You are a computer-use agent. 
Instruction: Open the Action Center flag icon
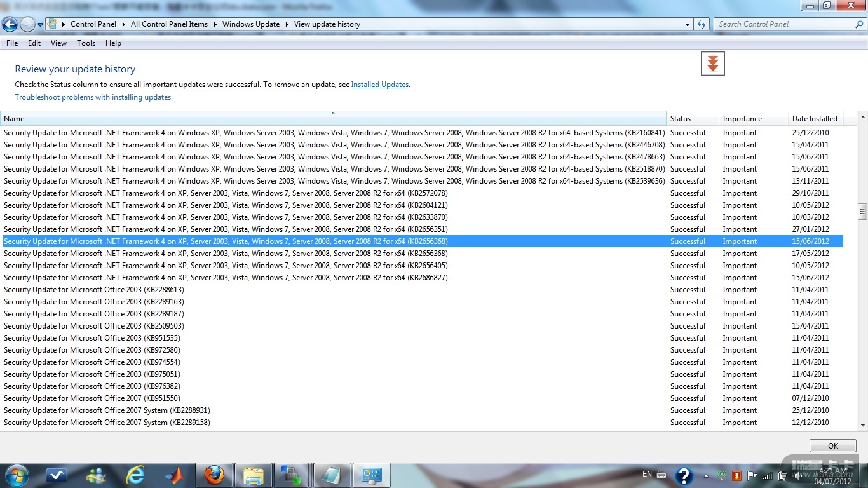(x=752, y=475)
